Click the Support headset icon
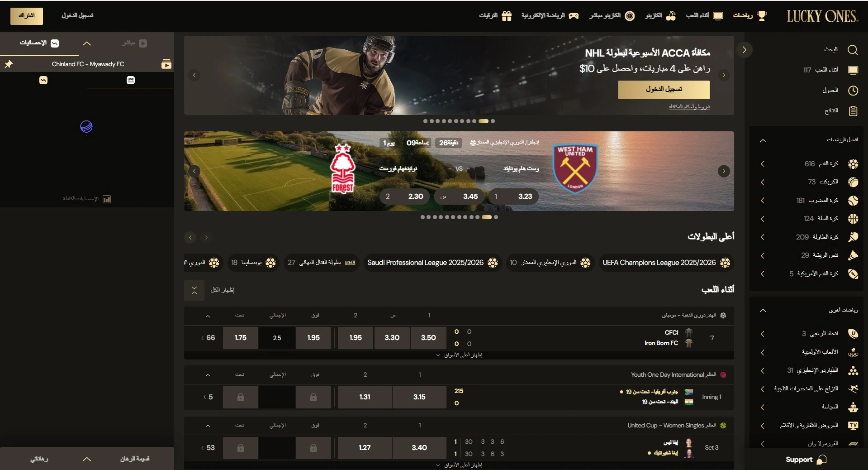This screenshot has height=470, width=868. (821, 460)
